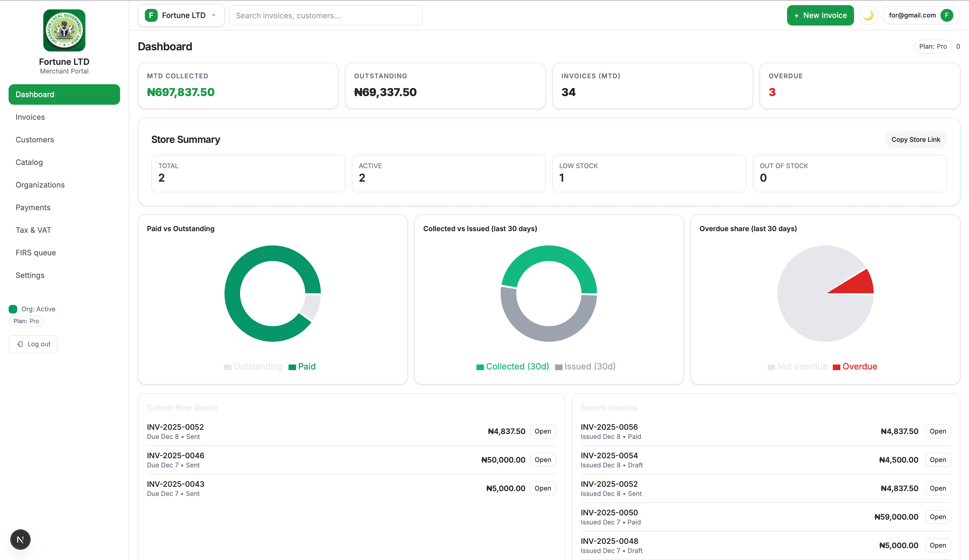
Task: Toggle the Paid legend on the chart
Action: (302, 366)
